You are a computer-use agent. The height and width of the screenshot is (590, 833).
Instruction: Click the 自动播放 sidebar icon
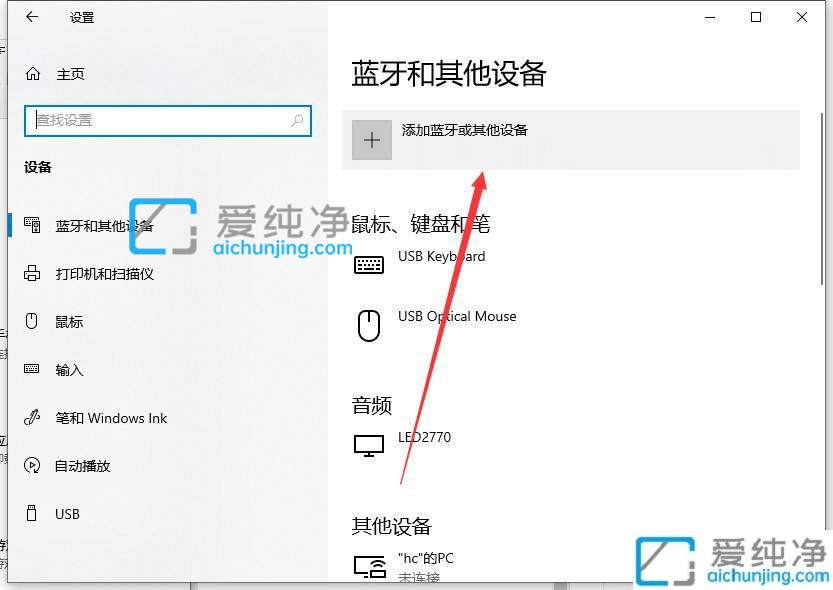tap(33, 466)
